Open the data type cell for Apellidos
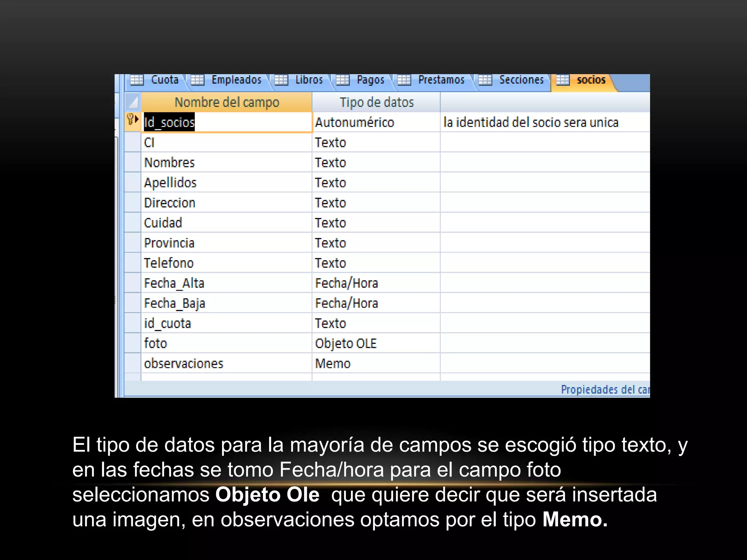 [x=376, y=182]
